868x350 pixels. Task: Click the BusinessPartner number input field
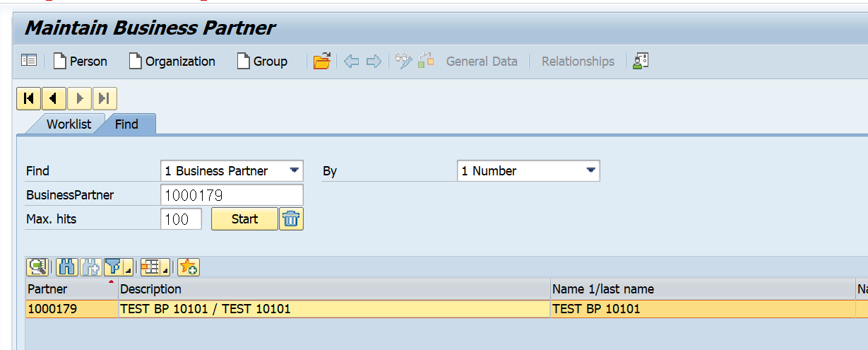pos(232,195)
